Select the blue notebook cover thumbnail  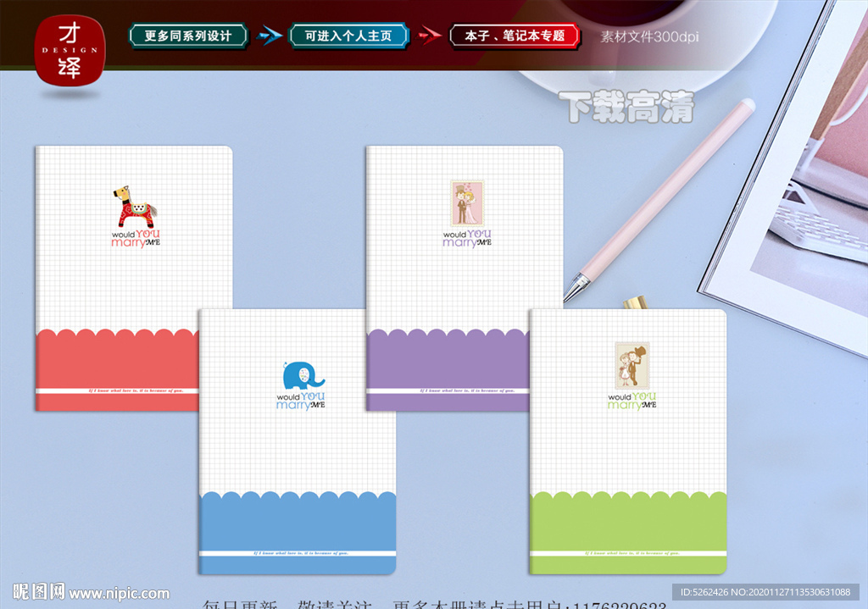point(298,441)
